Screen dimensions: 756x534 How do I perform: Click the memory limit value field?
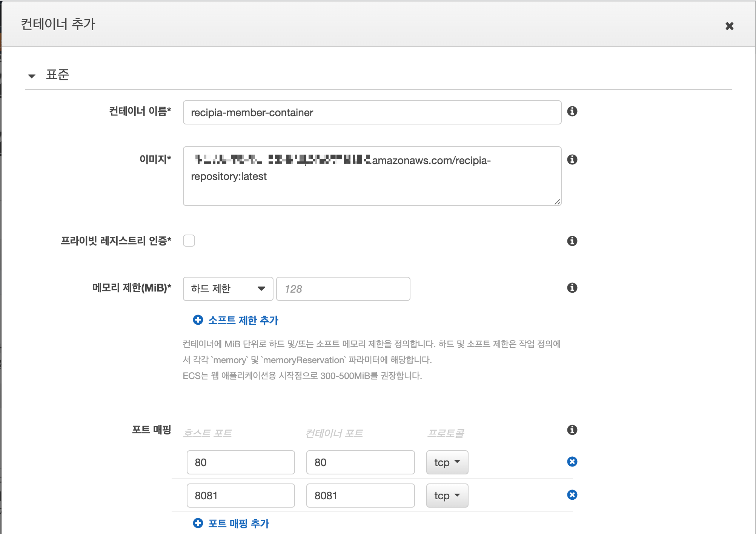(x=343, y=289)
